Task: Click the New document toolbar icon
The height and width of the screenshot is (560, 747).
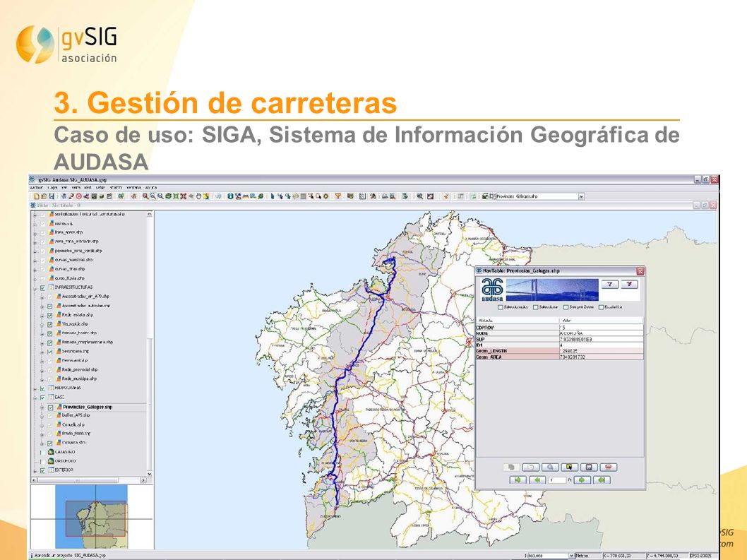Action: coord(37,196)
